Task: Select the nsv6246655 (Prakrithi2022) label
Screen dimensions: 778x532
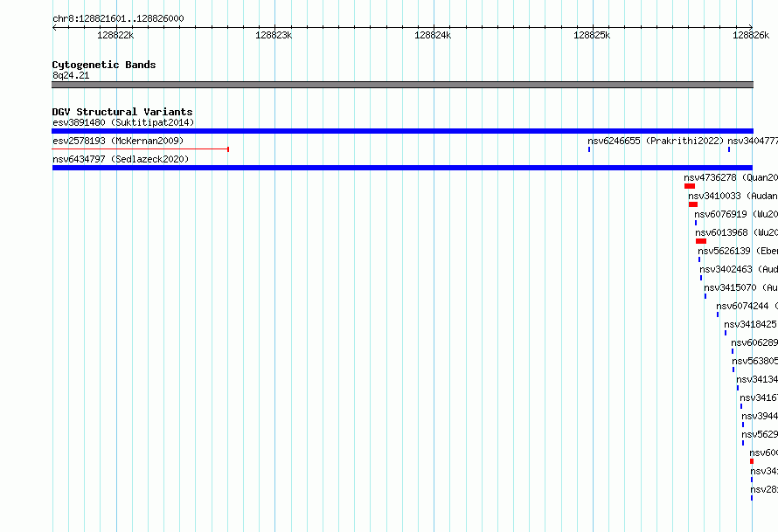Action: pos(656,141)
